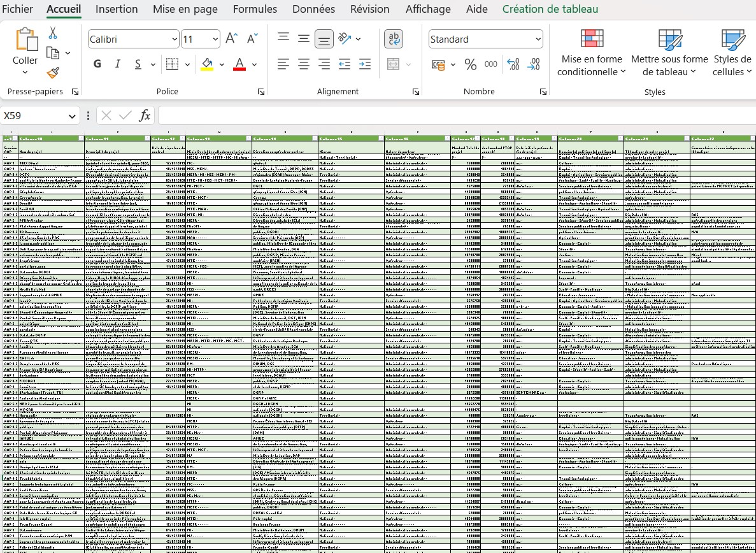
Task: Select the Format Painter brush icon
Action: [x=53, y=73]
